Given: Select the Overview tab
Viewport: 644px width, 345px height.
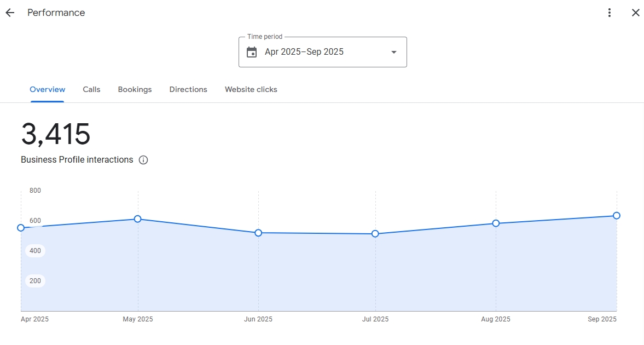Looking at the screenshot, I should click(47, 89).
